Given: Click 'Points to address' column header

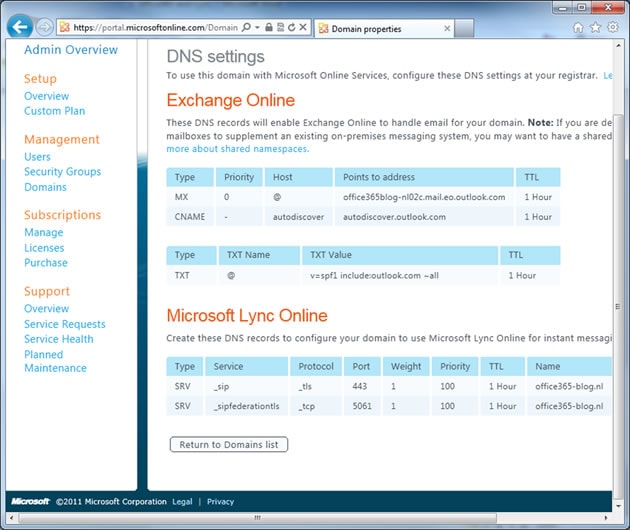Looking at the screenshot, I should coord(424,177).
